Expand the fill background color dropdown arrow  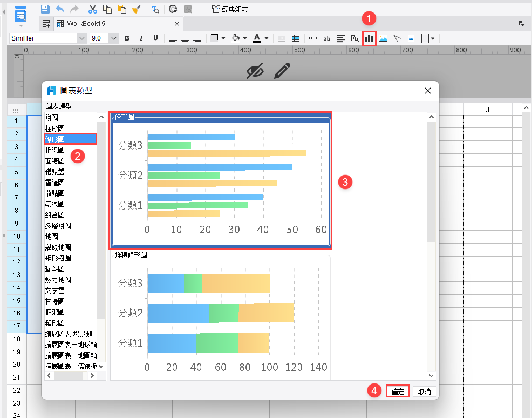click(245, 38)
